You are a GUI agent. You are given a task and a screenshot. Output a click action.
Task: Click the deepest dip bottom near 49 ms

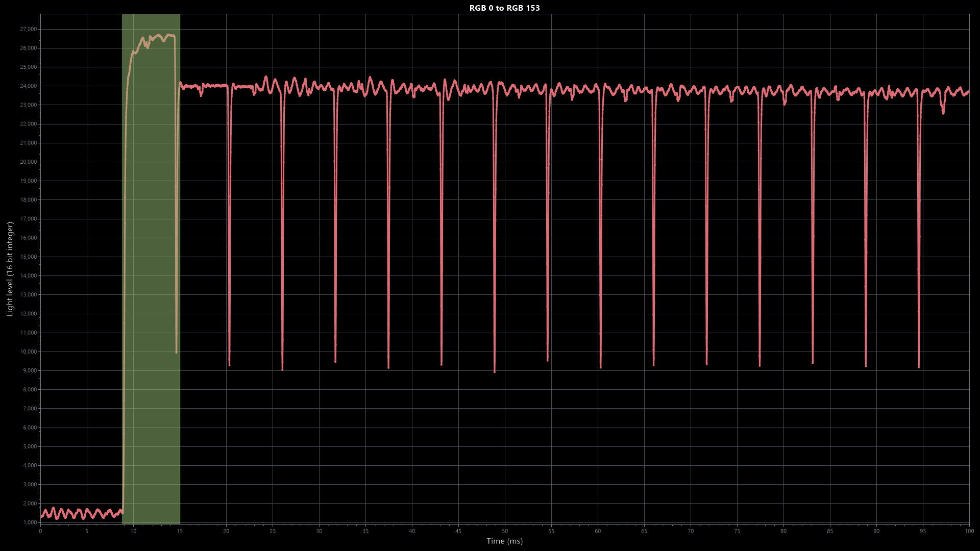(495, 371)
